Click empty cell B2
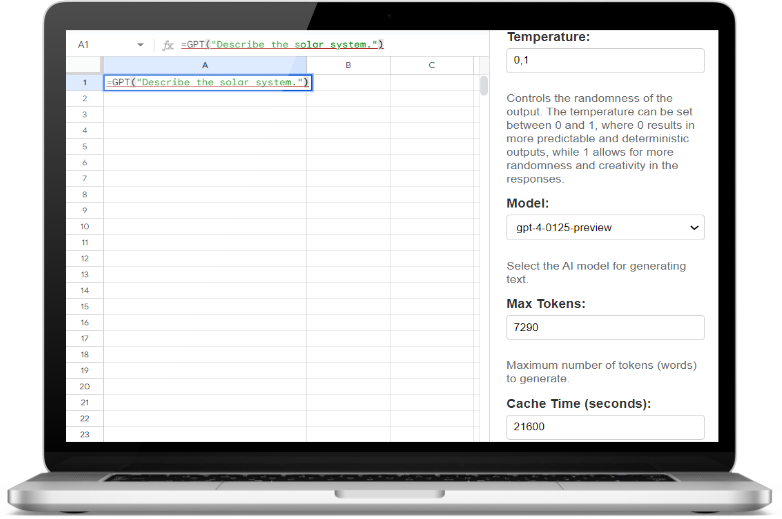 click(x=348, y=98)
